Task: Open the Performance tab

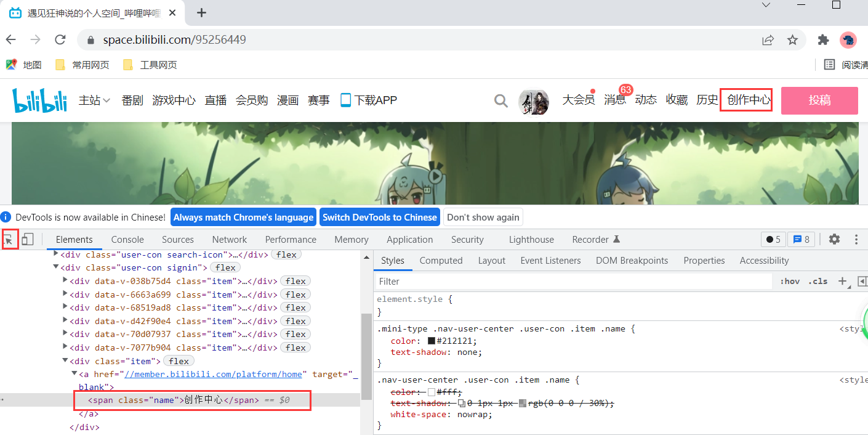Action: pyautogui.click(x=291, y=240)
